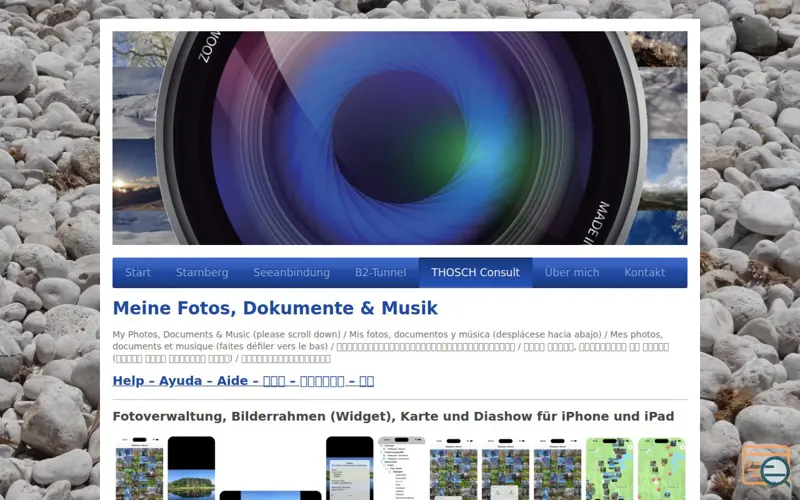Click the page search icon at bottom right

(766, 466)
